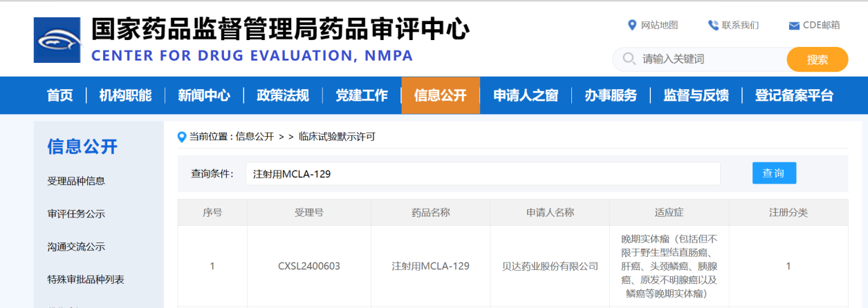Click the current location pin icon
Viewport: 868px width, 308px height.
(182, 137)
